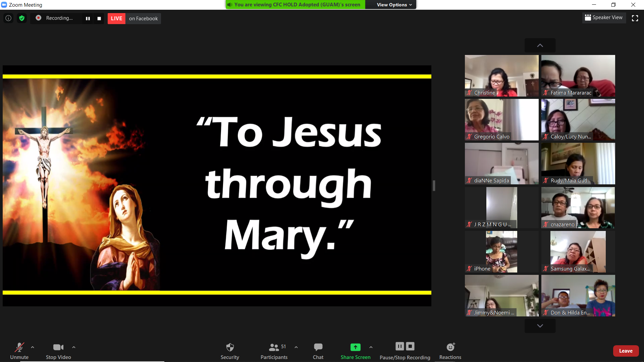The width and height of the screenshot is (644, 362).
Task: Expand the Share Screen options arrow
Action: 371,347
